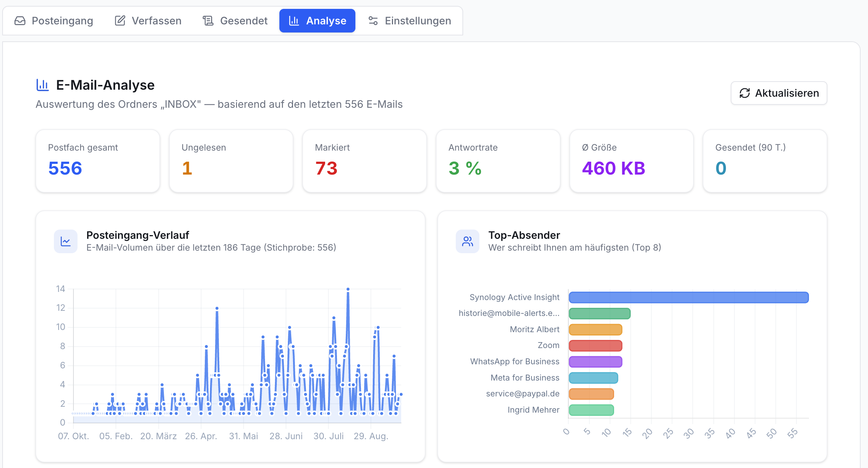Screen dimensions: 868x468
Task: Switch to the Verfassen tab
Action: (x=148, y=21)
